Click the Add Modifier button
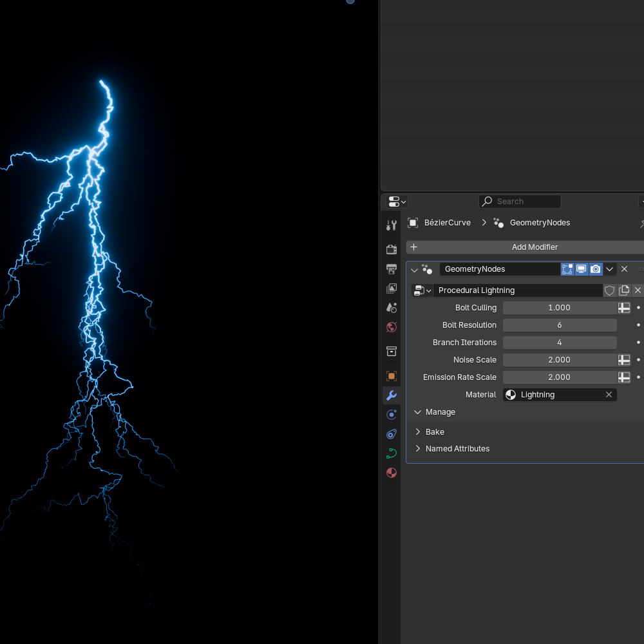The height and width of the screenshot is (644, 644). click(x=535, y=247)
